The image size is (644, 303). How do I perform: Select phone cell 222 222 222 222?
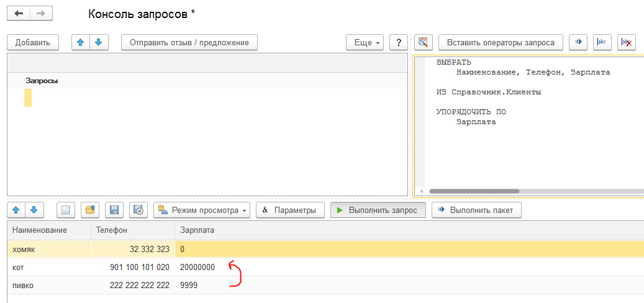pos(133,286)
